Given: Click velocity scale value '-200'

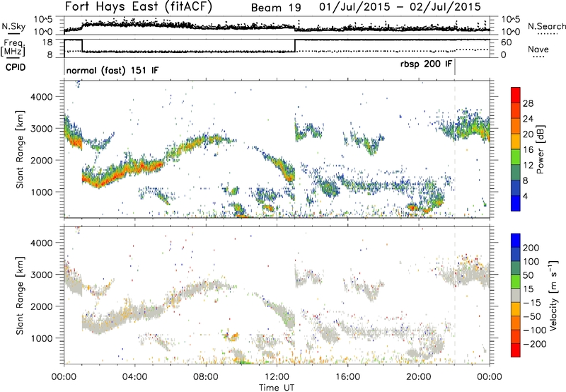Looking at the screenshot, I should pyautogui.click(x=535, y=344).
